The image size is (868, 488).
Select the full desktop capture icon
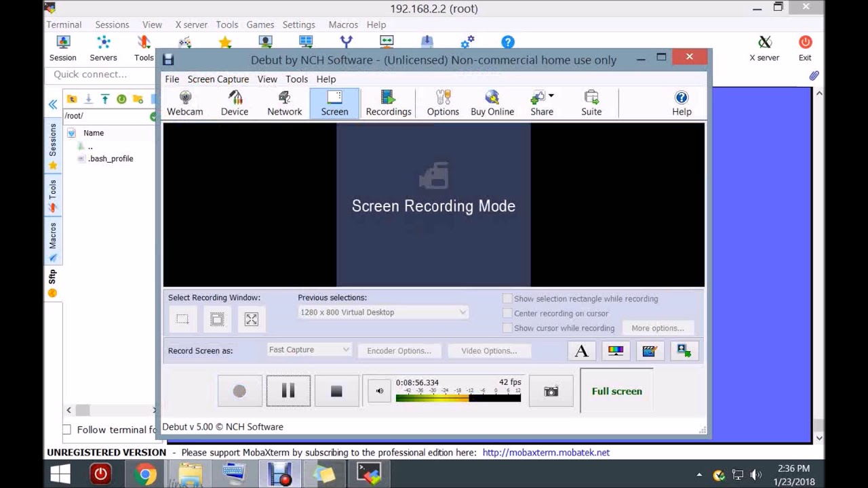252,319
